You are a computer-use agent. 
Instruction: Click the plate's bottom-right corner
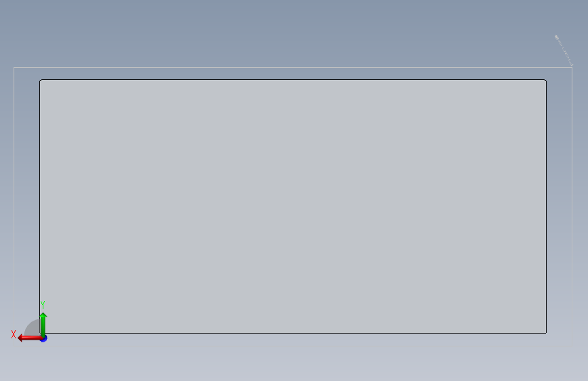[546, 333]
